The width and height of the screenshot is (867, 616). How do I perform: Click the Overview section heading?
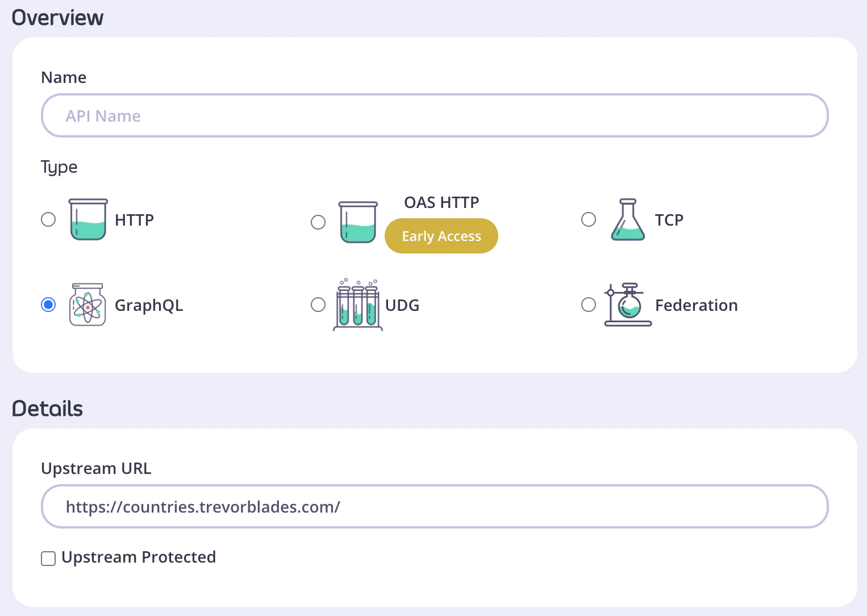tap(57, 18)
